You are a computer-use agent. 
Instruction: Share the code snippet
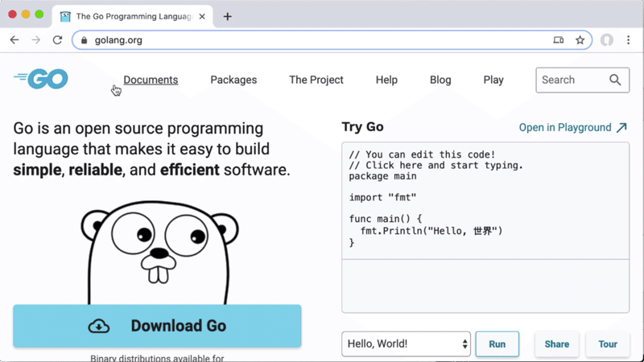(556, 344)
